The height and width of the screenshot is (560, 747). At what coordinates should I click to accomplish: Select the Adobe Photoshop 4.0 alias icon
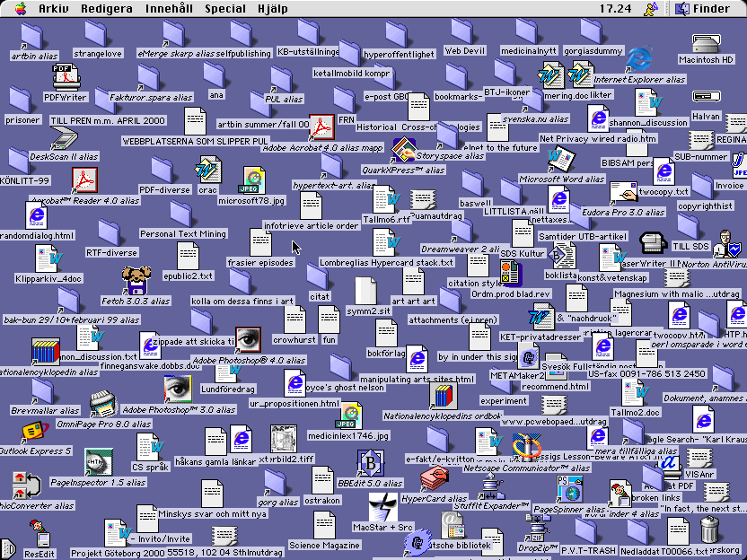click(248, 340)
